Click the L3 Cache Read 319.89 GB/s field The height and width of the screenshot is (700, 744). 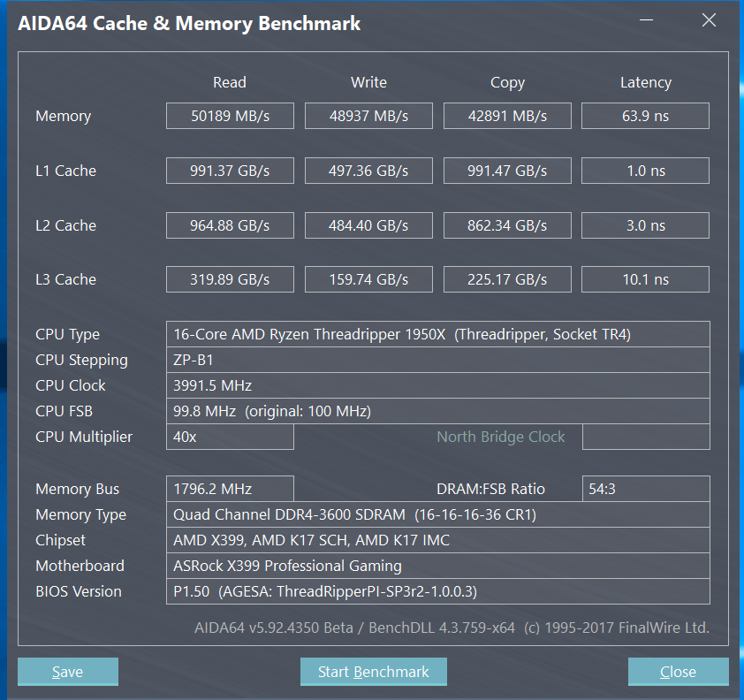coord(230,279)
